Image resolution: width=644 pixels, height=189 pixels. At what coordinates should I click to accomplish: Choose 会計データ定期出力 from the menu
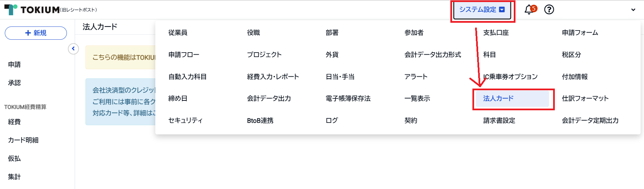[590, 120]
